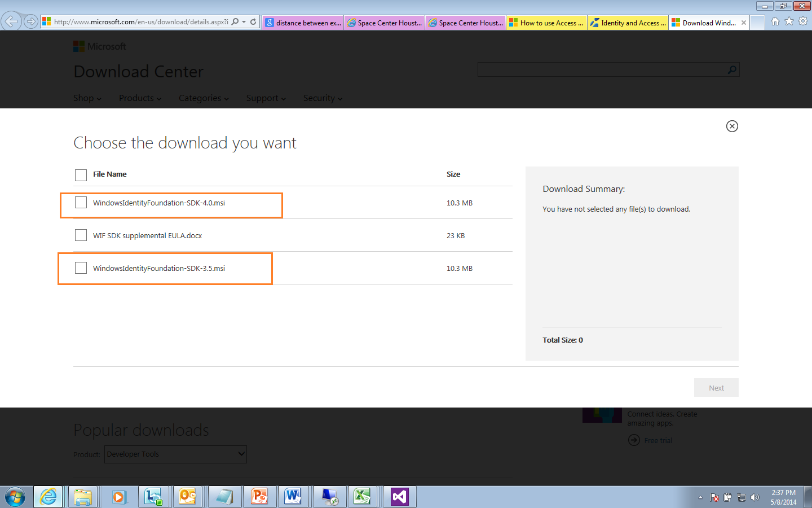812x508 pixels.
Task: Click the volume speaker tray icon
Action: pos(755,497)
